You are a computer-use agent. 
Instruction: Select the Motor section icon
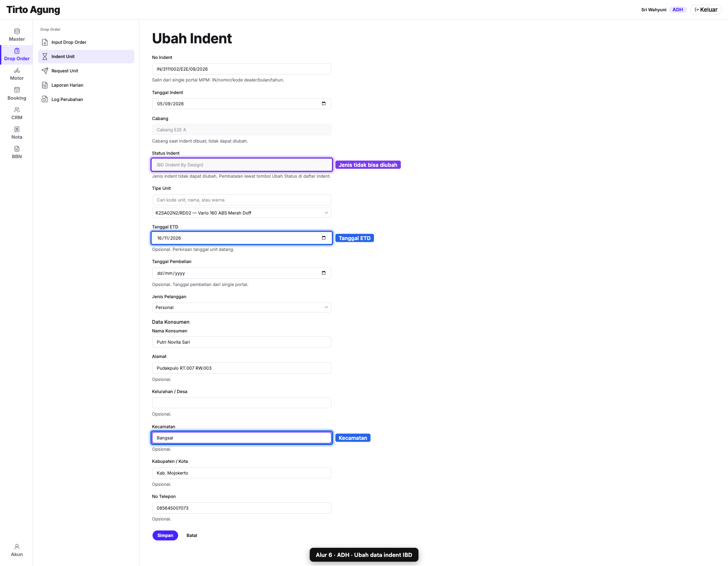click(17, 71)
